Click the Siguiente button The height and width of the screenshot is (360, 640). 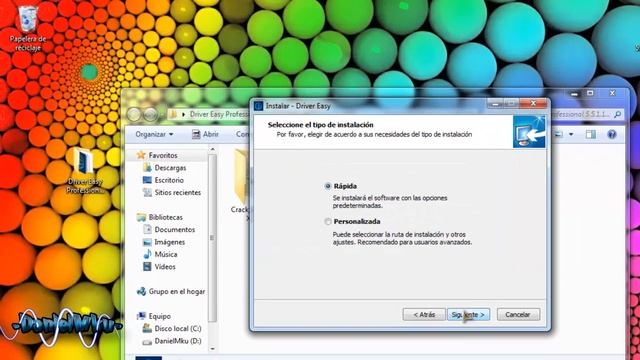point(468,315)
